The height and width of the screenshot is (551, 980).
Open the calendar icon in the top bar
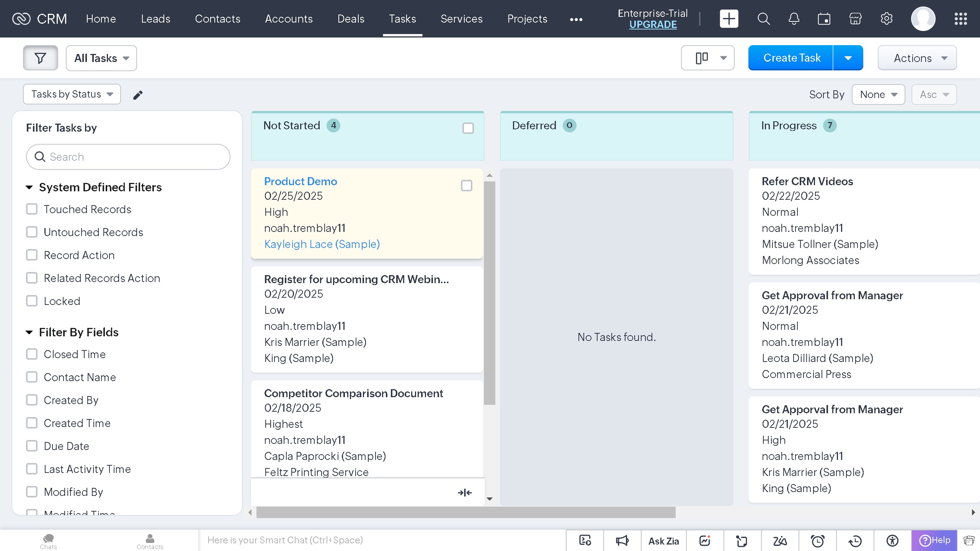[824, 19]
